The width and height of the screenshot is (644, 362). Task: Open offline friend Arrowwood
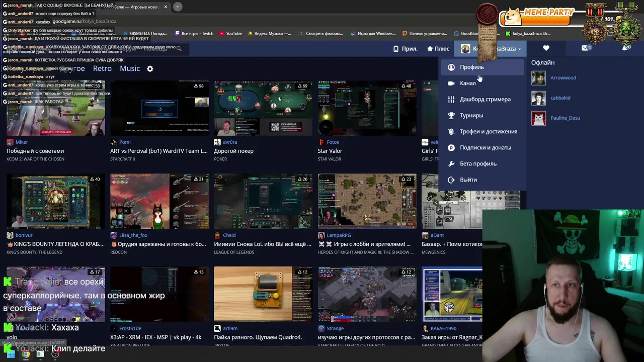click(563, 78)
